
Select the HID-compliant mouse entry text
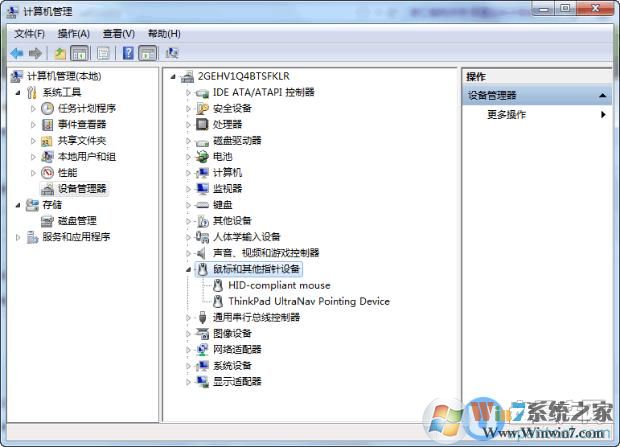[x=279, y=285]
